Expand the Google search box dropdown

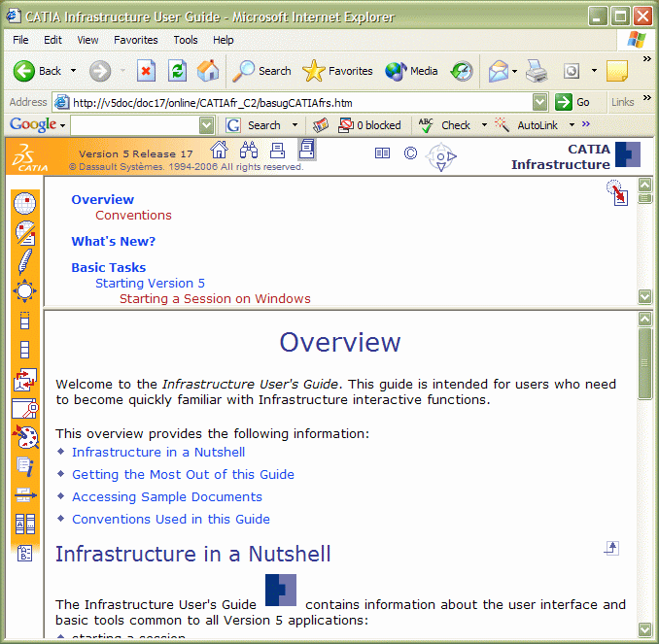coord(206,125)
